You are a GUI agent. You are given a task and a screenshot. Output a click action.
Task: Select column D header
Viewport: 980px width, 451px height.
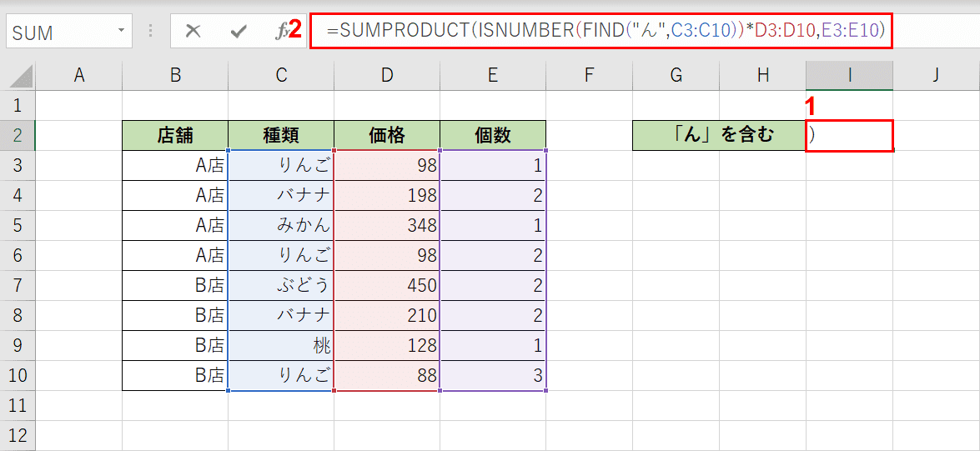[387, 75]
